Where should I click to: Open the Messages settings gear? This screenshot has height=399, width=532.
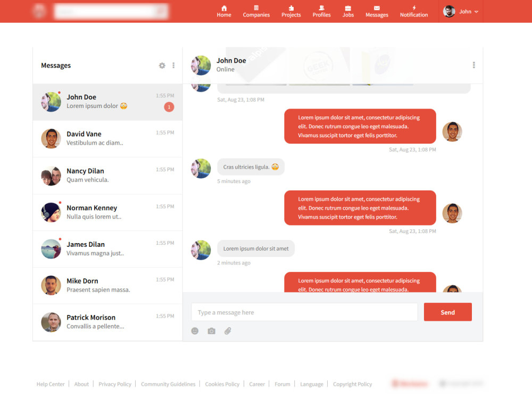(x=162, y=65)
